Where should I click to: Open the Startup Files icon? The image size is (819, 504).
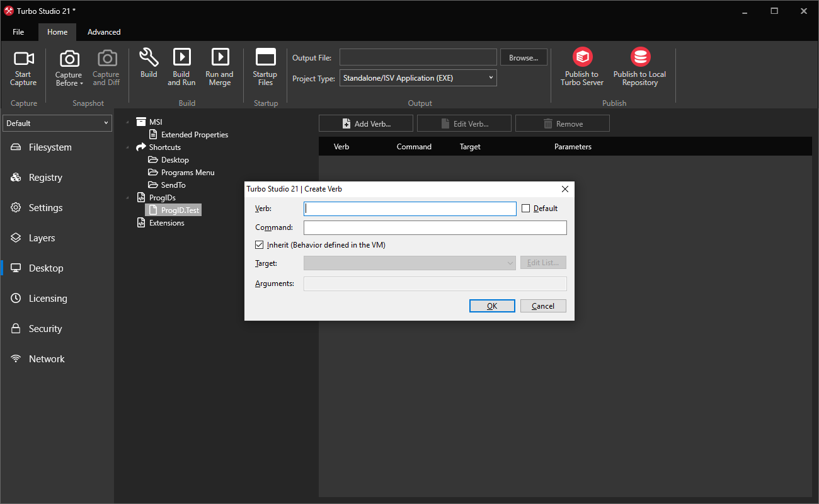pos(265,57)
